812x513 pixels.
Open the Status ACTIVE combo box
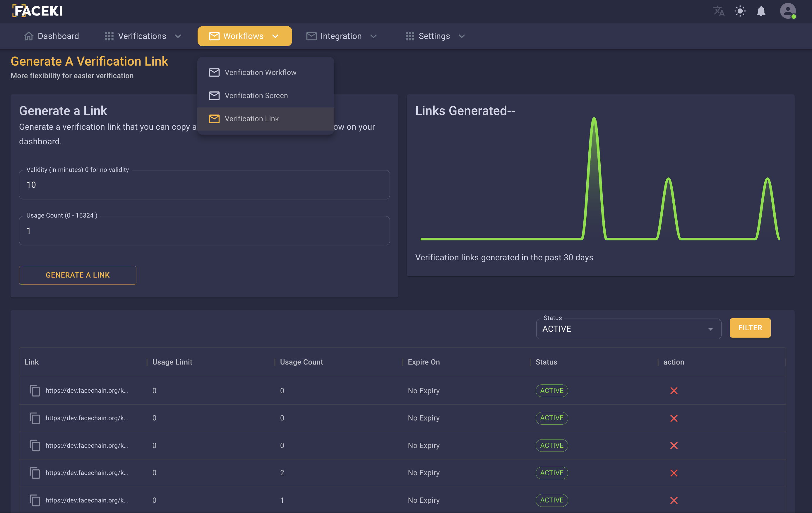pyautogui.click(x=628, y=329)
